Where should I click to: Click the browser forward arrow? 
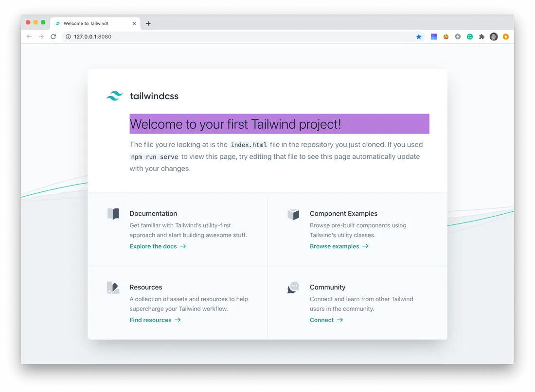(x=41, y=37)
